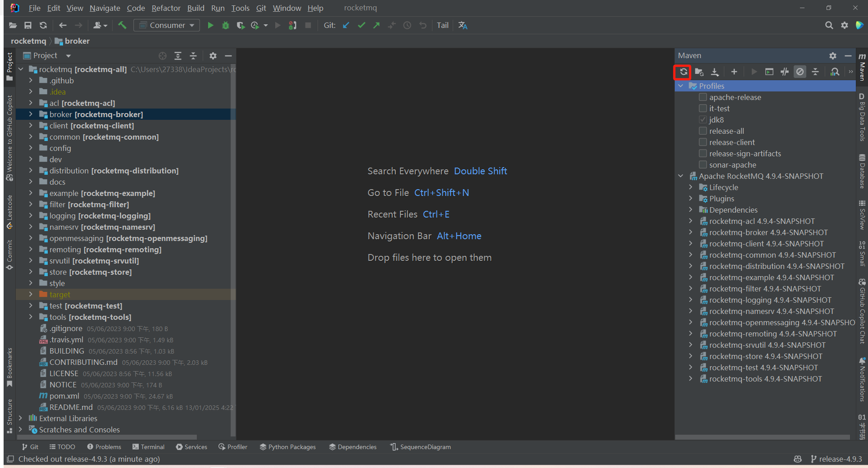Open the Terminal tool tab

click(x=148, y=447)
